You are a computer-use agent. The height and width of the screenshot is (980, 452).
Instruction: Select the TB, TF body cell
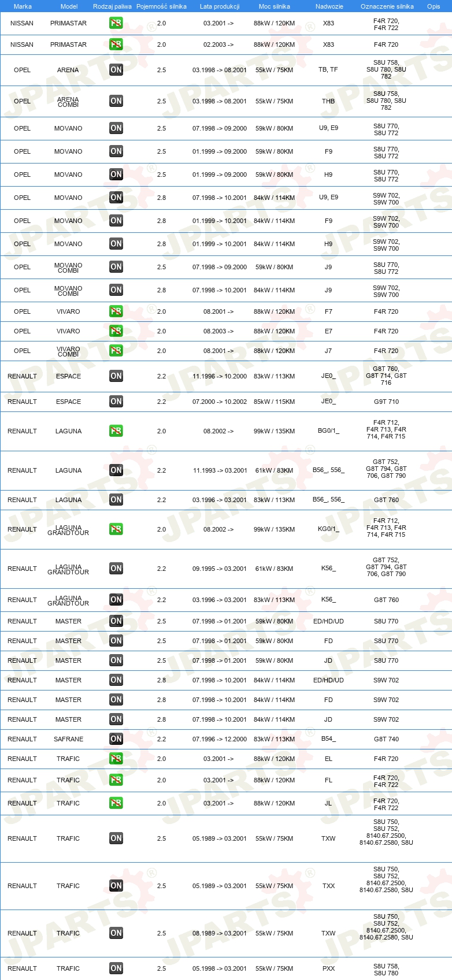(328, 70)
